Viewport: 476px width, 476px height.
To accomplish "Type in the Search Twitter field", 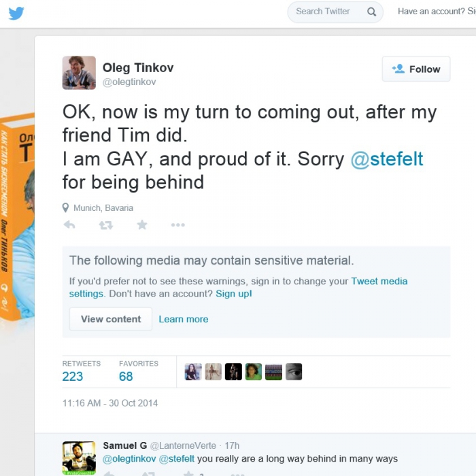I will point(324,12).
